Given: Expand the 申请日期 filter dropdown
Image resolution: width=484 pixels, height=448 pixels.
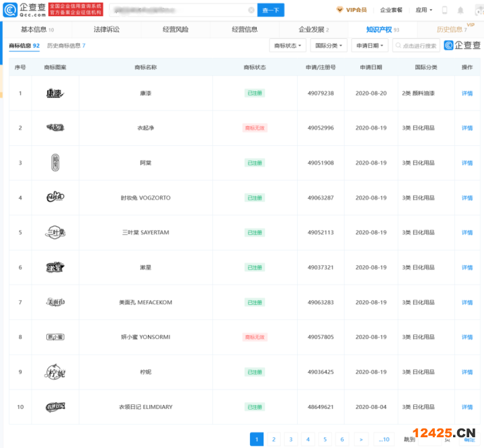Looking at the screenshot, I should pos(370,46).
